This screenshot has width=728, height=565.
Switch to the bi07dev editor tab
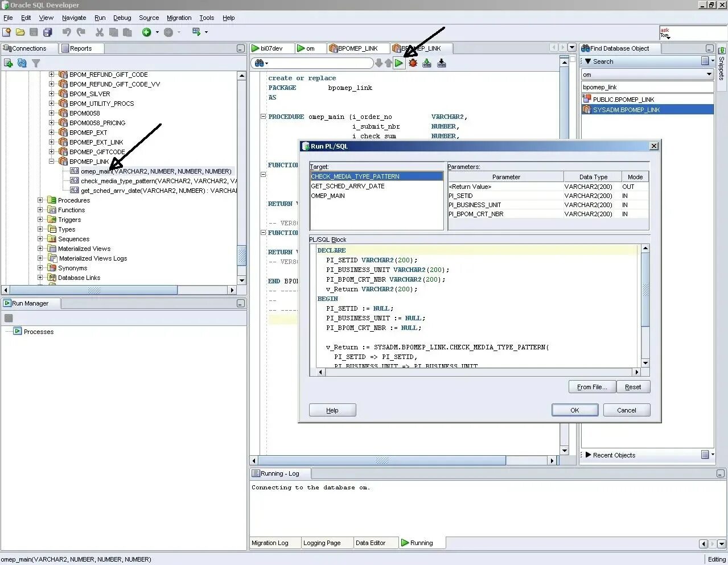coord(272,48)
